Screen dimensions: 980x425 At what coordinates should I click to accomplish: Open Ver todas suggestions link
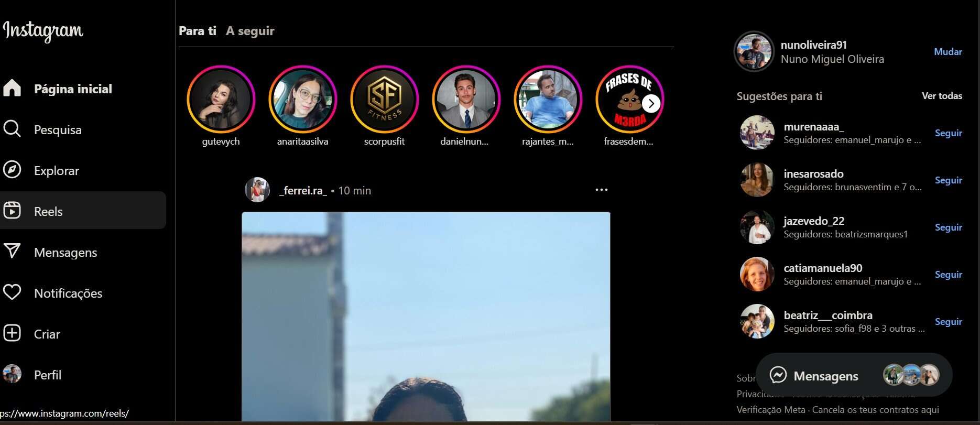[941, 96]
